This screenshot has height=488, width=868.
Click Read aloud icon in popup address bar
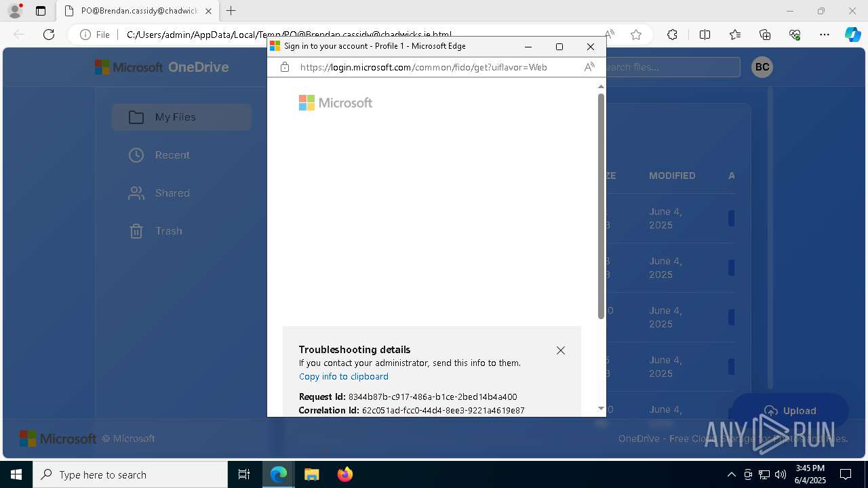[x=589, y=67]
